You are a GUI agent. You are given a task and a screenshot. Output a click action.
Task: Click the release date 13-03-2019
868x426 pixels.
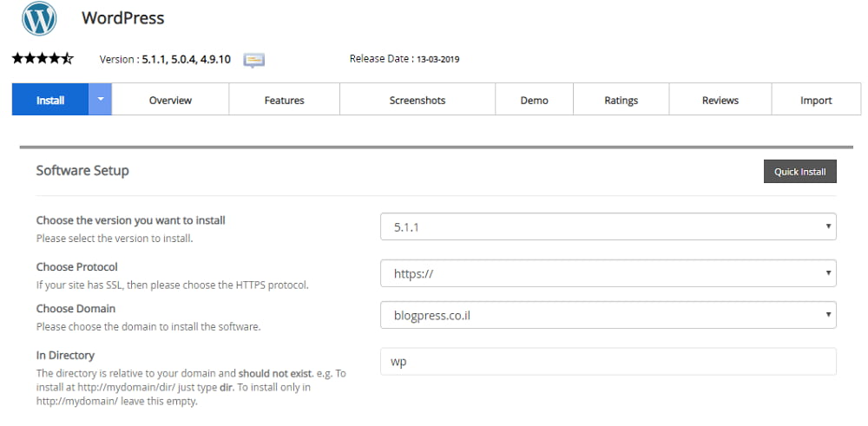tap(437, 59)
